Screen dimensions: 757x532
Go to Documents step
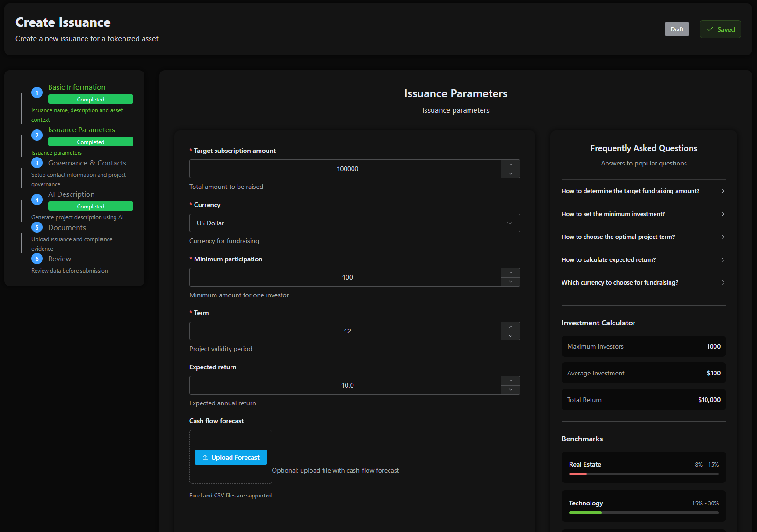(x=67, y=228)
